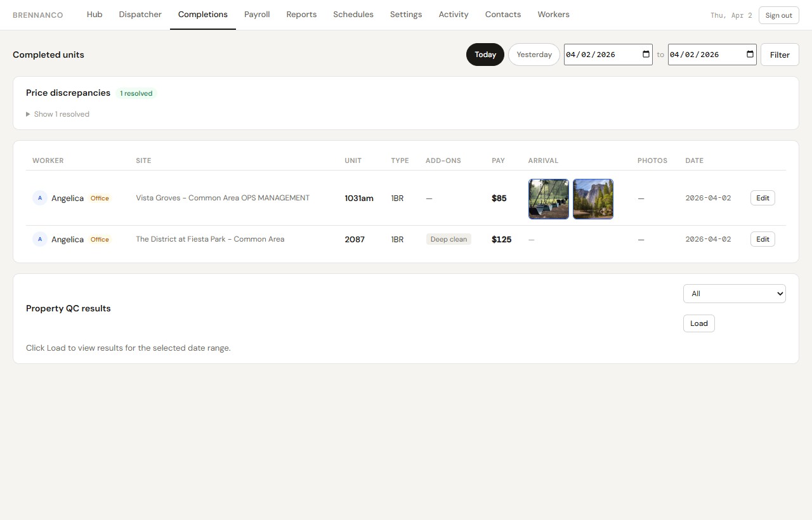Click the WORKER column header
Viewport: 812px width, 520px height.
(x=48, y=160)
